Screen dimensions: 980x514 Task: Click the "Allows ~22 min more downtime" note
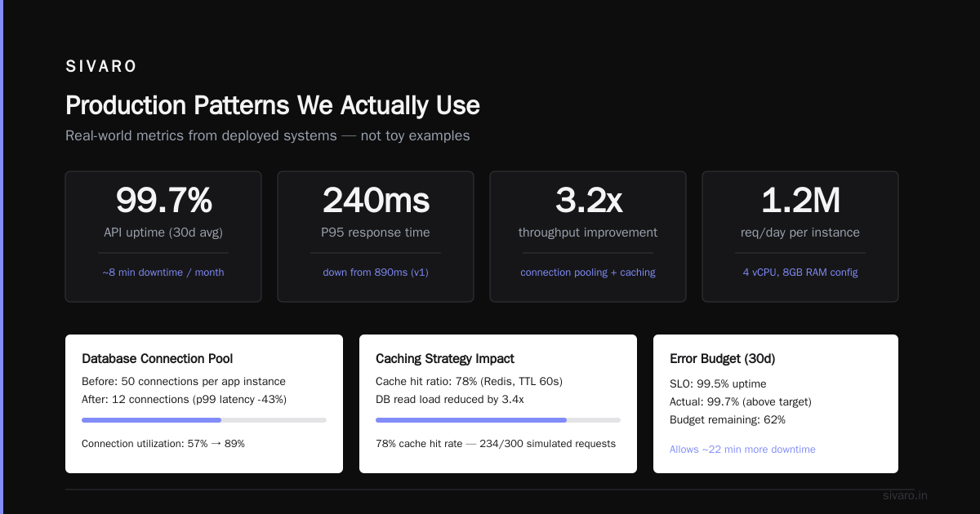click(742, 450)
